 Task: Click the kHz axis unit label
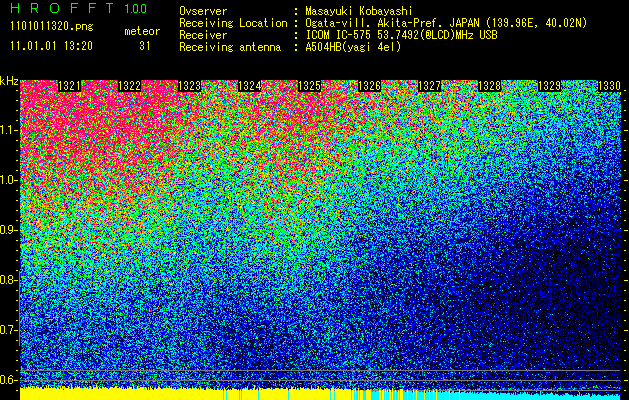(9, 81)
